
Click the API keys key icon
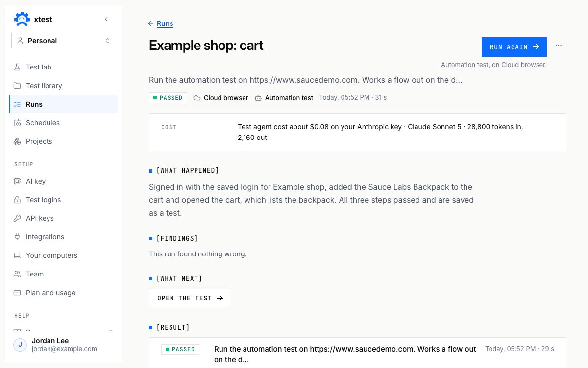(18, 218)
